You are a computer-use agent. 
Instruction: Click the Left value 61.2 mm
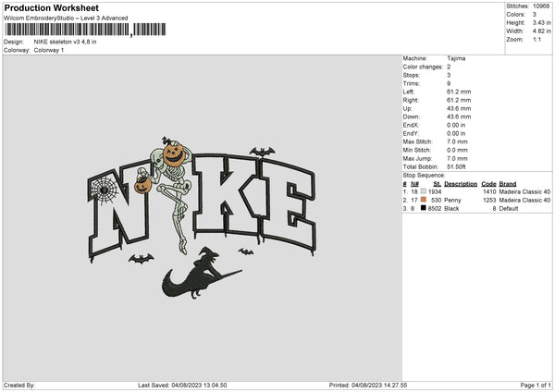point(459,92)
